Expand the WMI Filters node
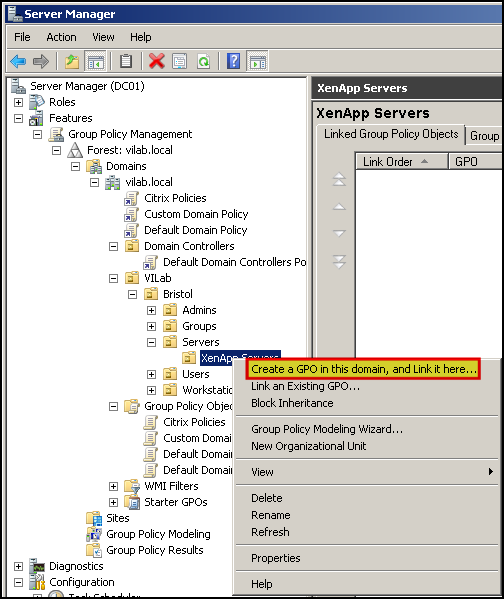 (x=113, y=486)
